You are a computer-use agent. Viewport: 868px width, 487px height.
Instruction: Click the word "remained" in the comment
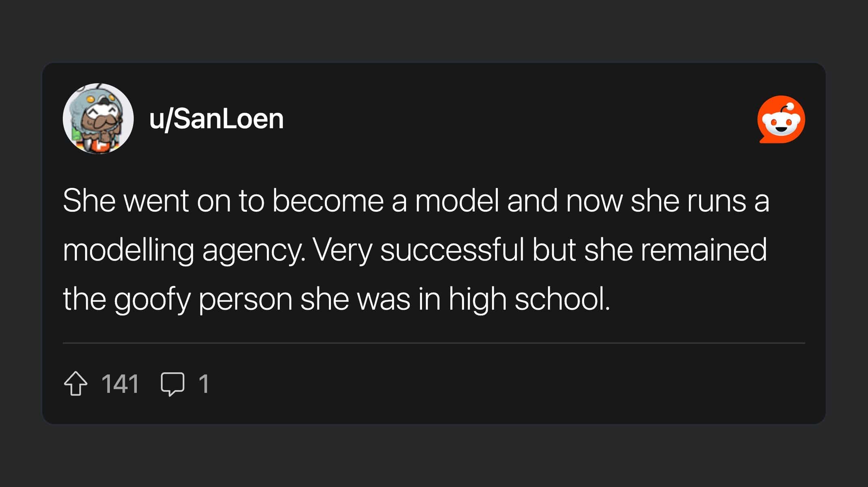(704, 250)
